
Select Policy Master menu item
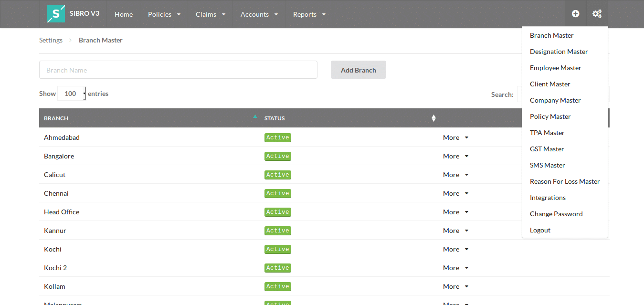565,116
